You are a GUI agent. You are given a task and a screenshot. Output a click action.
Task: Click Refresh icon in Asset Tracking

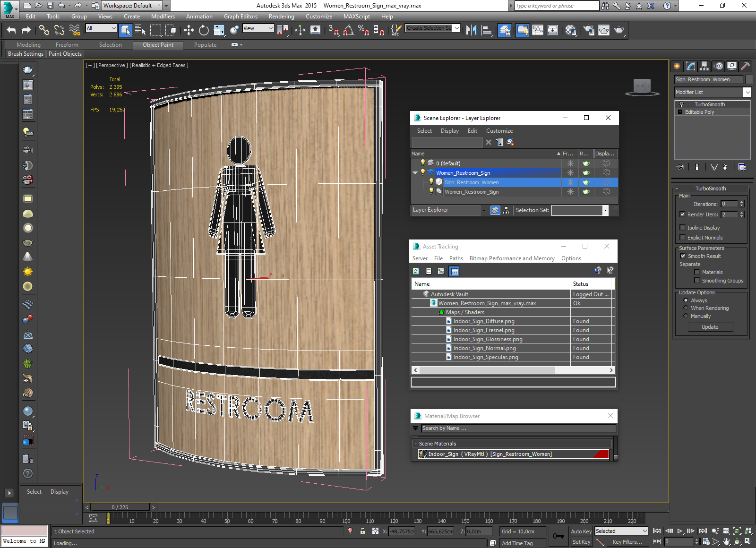pyautogui.click(x=416, y=271)
